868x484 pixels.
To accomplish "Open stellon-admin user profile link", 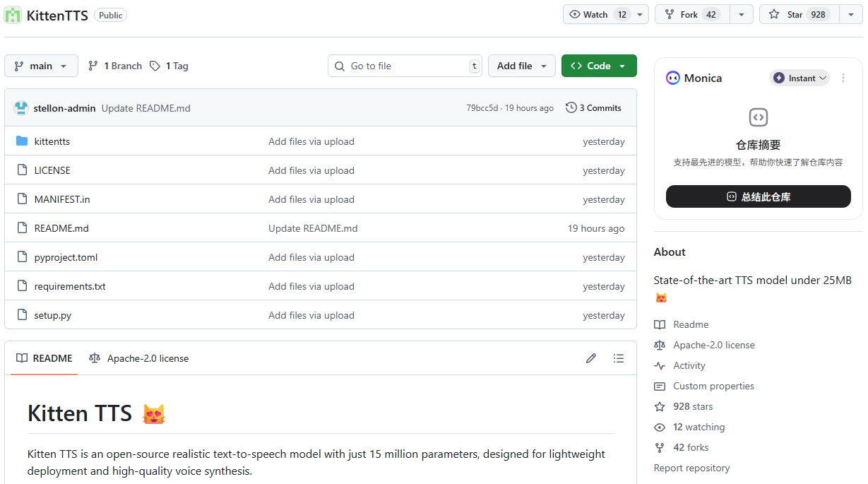I will pos(64,108).
